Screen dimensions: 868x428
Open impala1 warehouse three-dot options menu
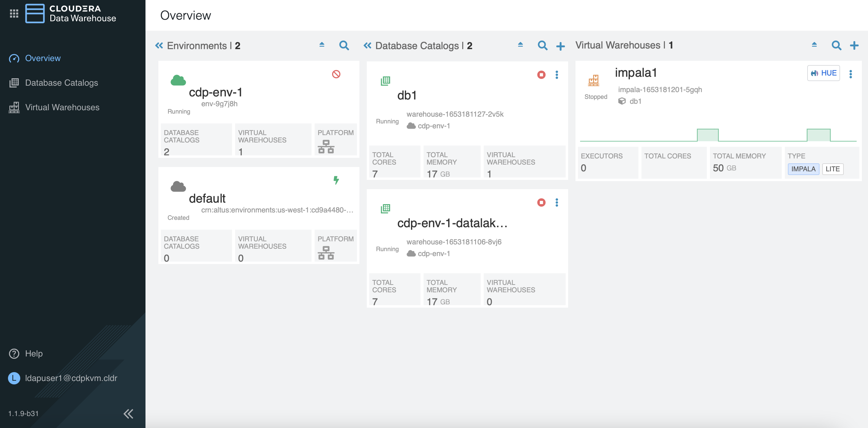(851, 74)
